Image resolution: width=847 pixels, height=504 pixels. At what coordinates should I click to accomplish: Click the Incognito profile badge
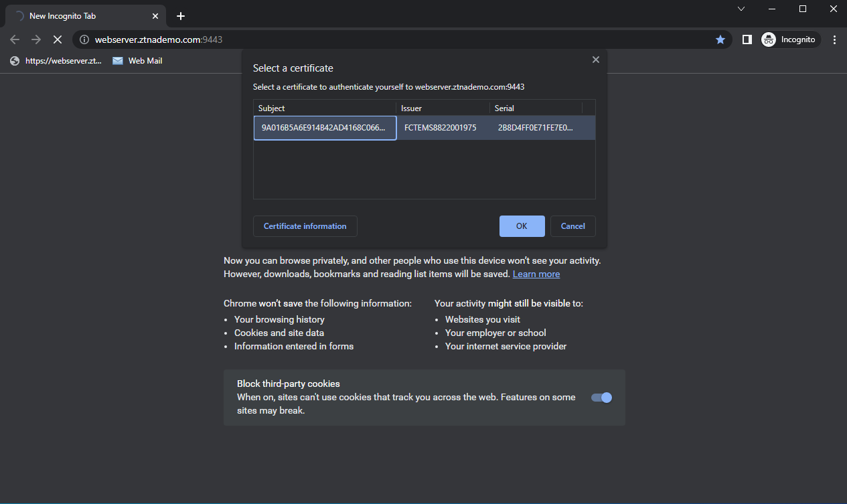point(791,39)
